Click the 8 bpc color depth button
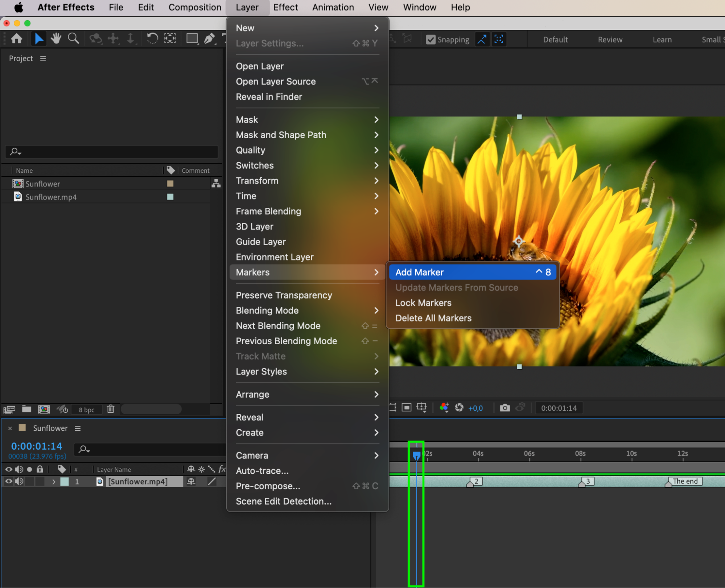The height and width of the screenshot is (588, 725). coord(86,410)
